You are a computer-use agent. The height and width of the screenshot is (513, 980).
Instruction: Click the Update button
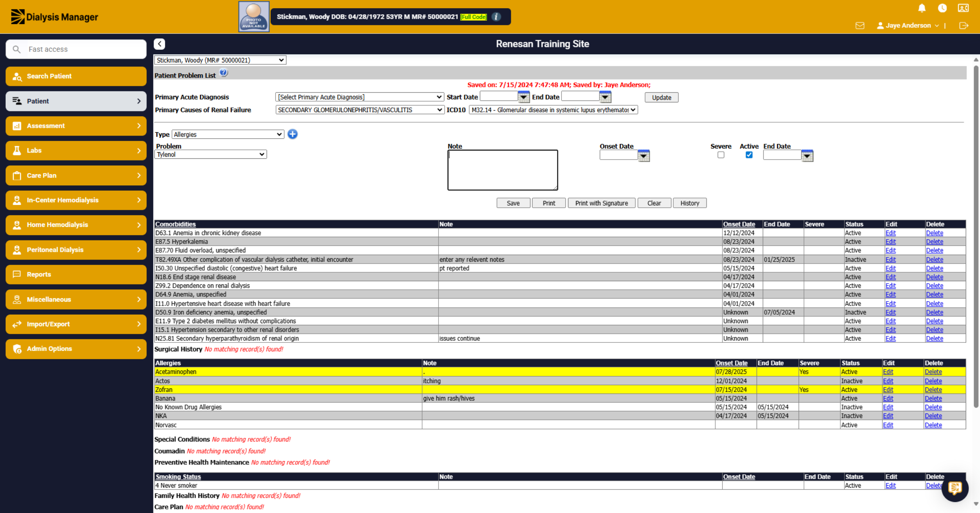coord(661,98)
